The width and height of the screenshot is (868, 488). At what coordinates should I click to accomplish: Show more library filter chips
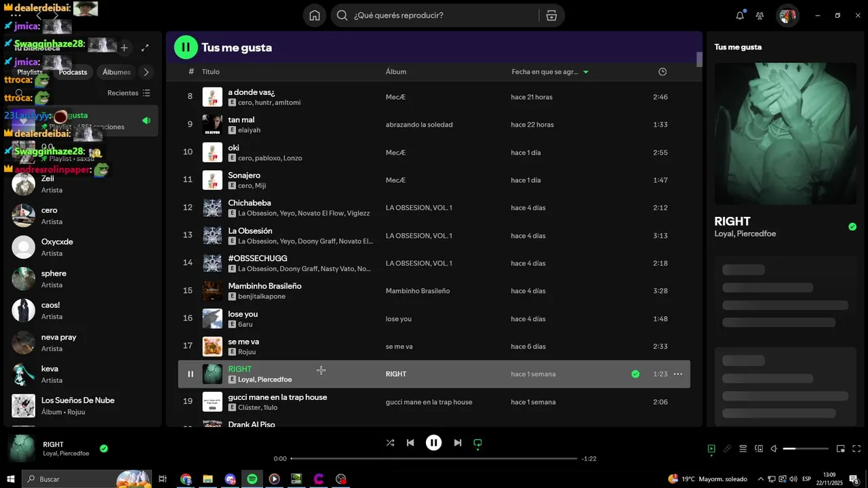(x=145, y=72)
